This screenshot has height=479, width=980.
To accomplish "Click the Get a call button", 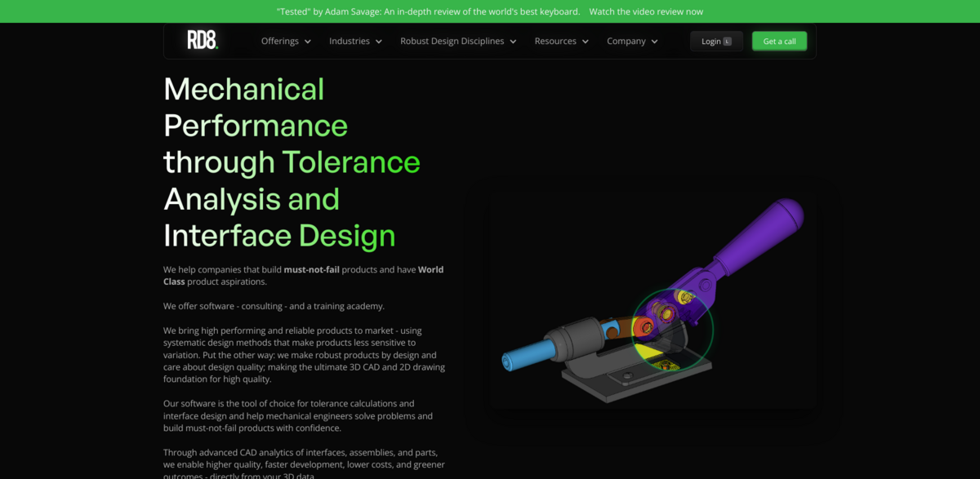I will [779, 41].
